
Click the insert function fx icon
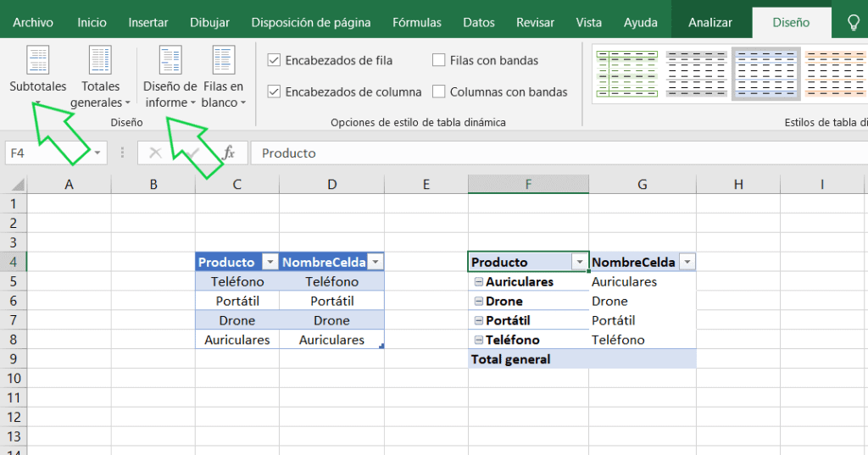point(228,153)
